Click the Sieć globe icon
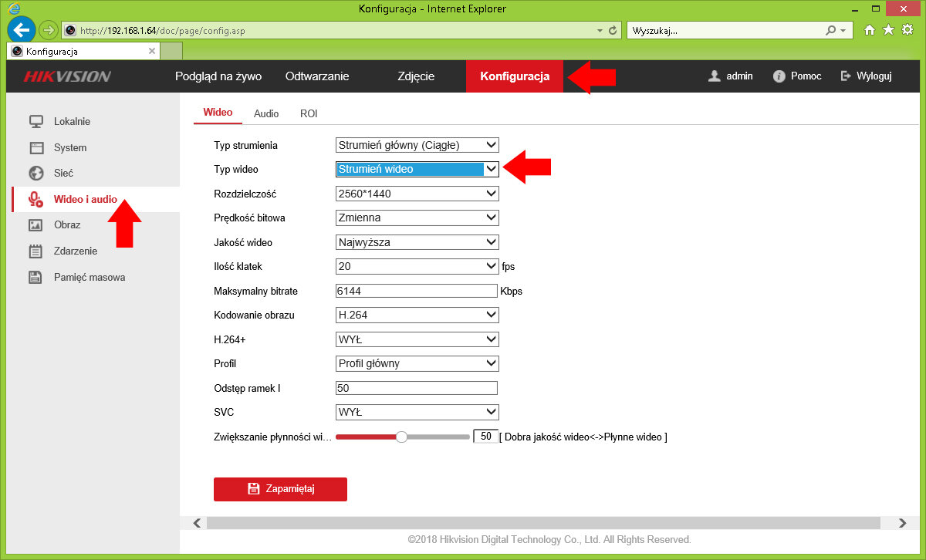 35,174
